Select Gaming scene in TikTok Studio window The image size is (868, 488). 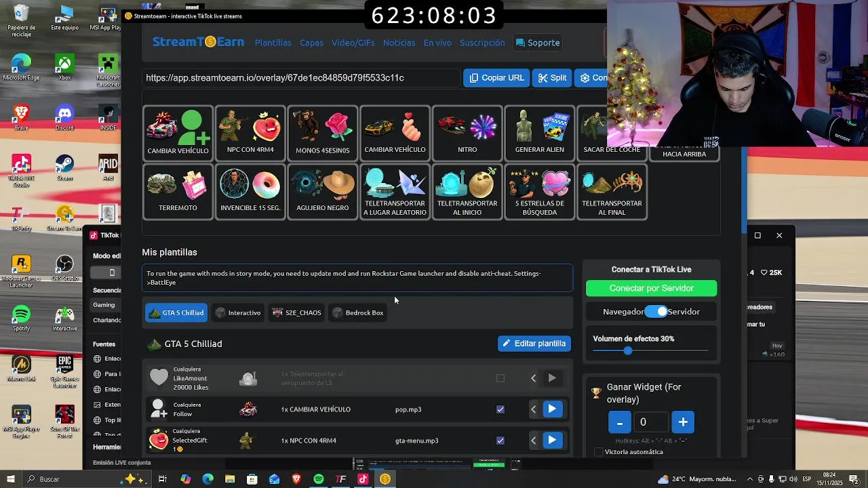click(104, 305)
